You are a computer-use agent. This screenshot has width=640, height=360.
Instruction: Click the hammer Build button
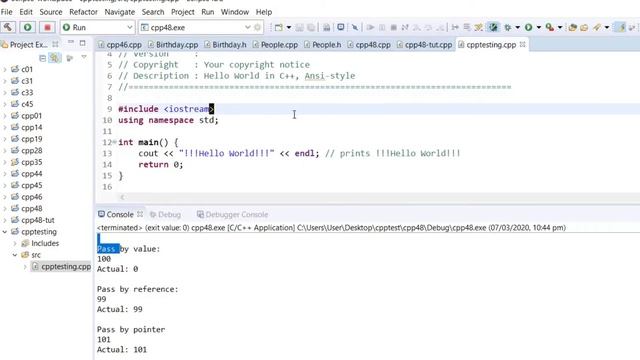tap(8, 27)
